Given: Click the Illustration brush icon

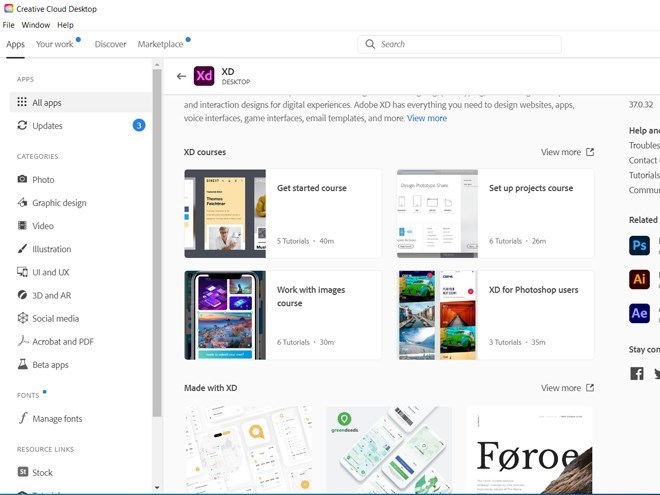Looking at the screenshot, I should tap(22, 249).
